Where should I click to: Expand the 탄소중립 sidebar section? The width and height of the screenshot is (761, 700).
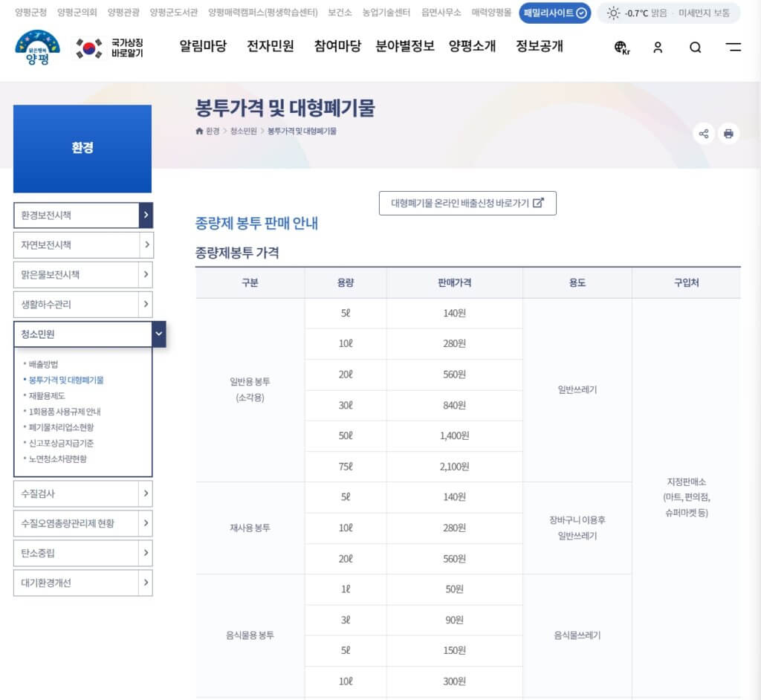tap(83, 553)
